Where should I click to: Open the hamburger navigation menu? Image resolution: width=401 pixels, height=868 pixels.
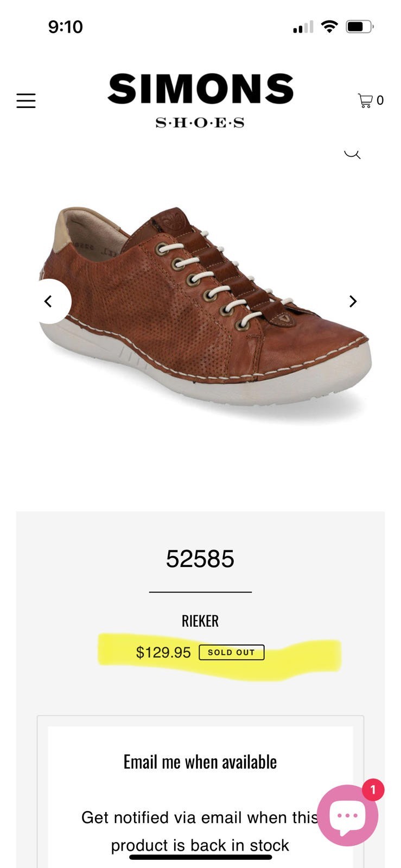(26, 100)
